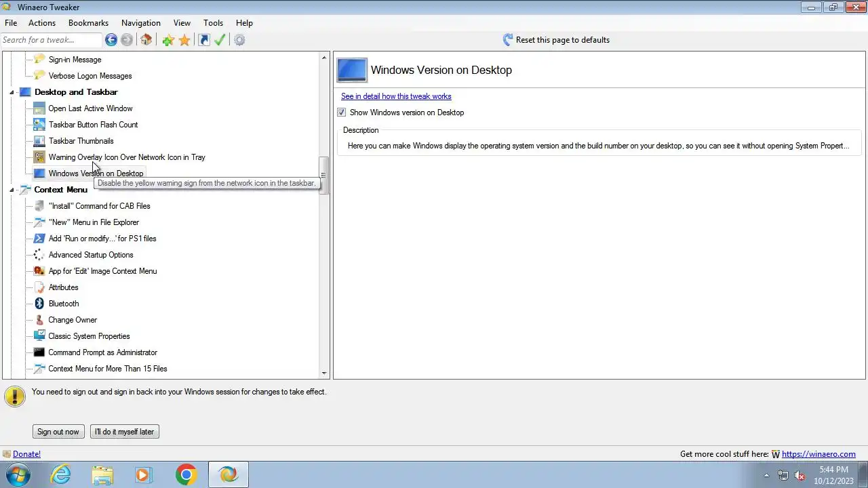This screenshot has height=488, width=868.
Task: Select the Taskbar Thumbnails text
Action: 81,141
